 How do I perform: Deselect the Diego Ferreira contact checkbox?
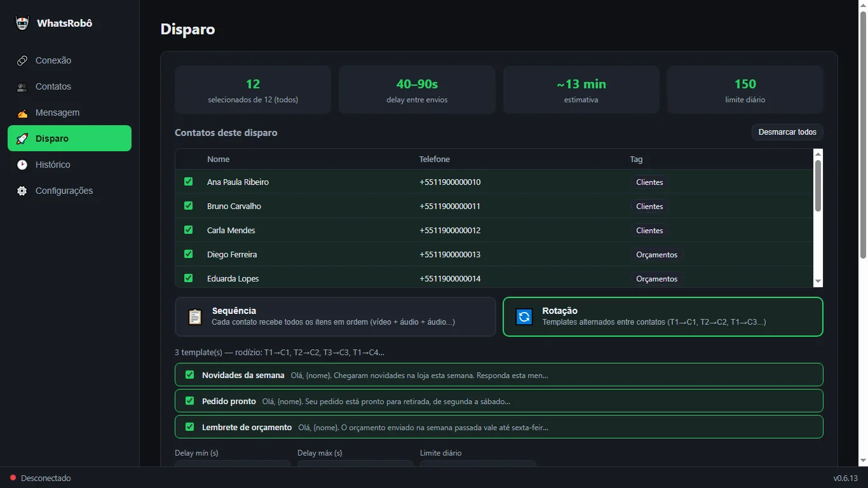pyautogui.click(x=188, y=254)
